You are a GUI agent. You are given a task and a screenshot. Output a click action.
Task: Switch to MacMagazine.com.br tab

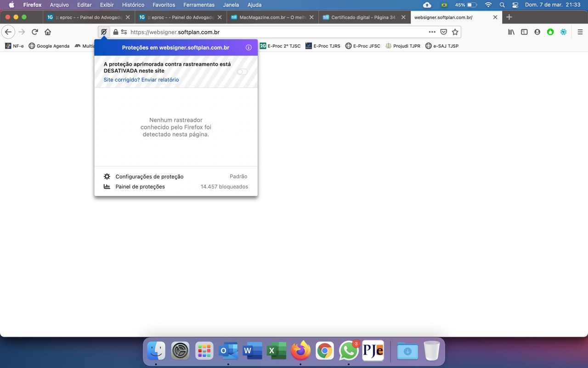(x=273, y=17)
